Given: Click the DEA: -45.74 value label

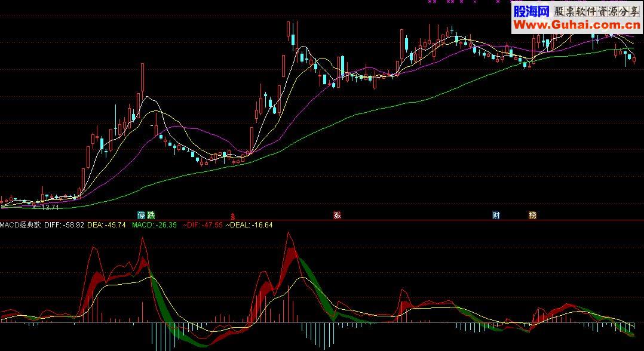Looking at the screenshot, I should coord(107,225).
